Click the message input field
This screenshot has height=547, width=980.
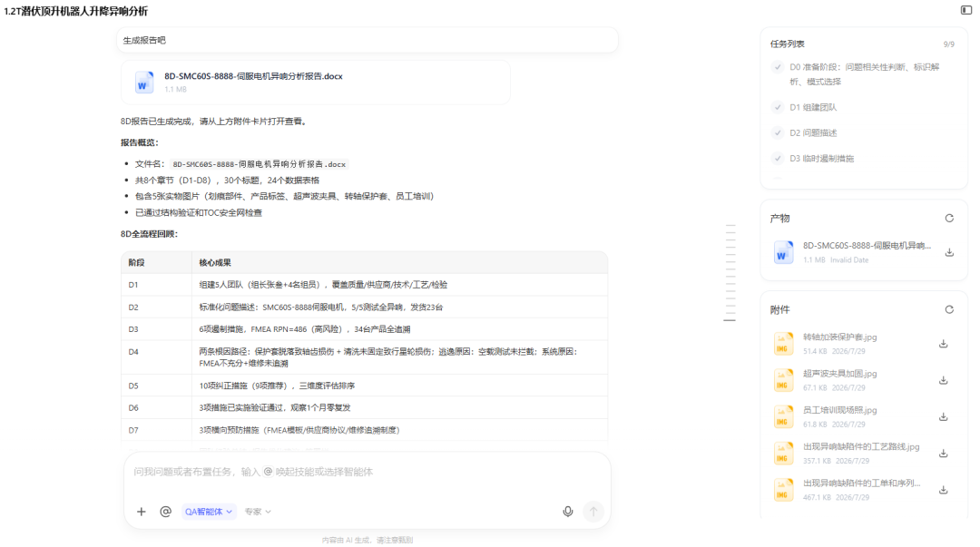coord(367,472)
